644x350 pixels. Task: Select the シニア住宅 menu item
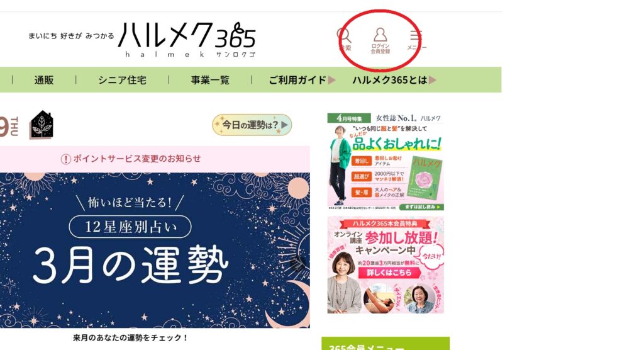[122, 80]
